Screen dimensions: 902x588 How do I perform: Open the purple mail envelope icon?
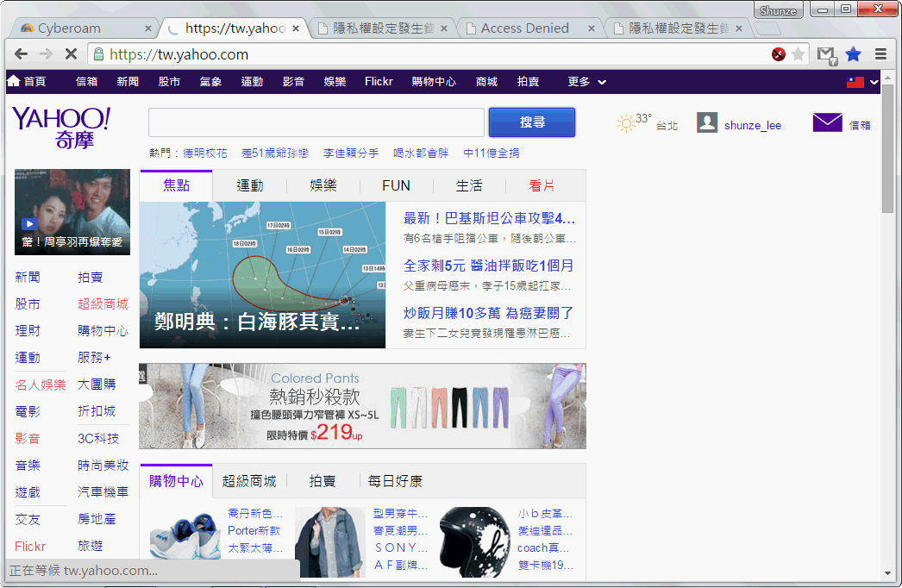(x=827, y=122)
